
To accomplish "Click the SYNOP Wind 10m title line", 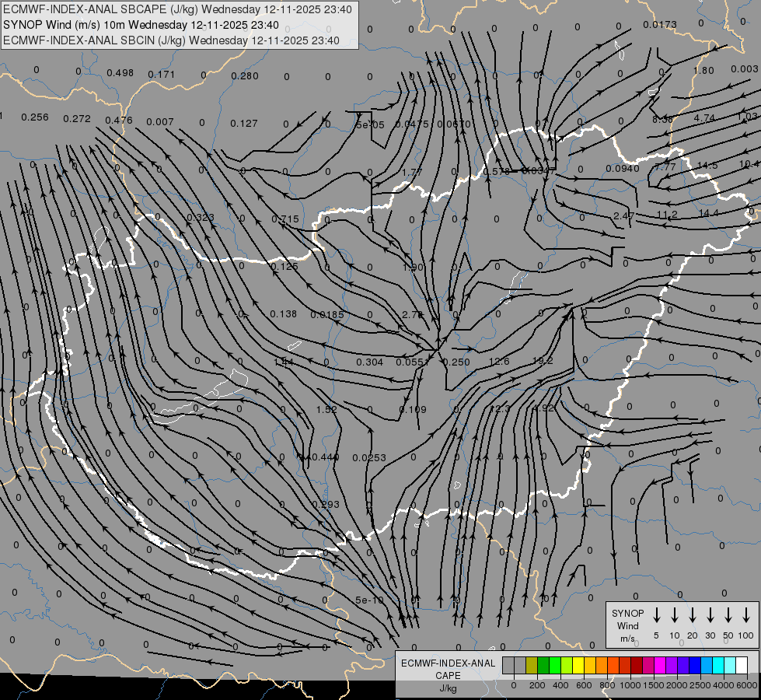I will point(141,25).
